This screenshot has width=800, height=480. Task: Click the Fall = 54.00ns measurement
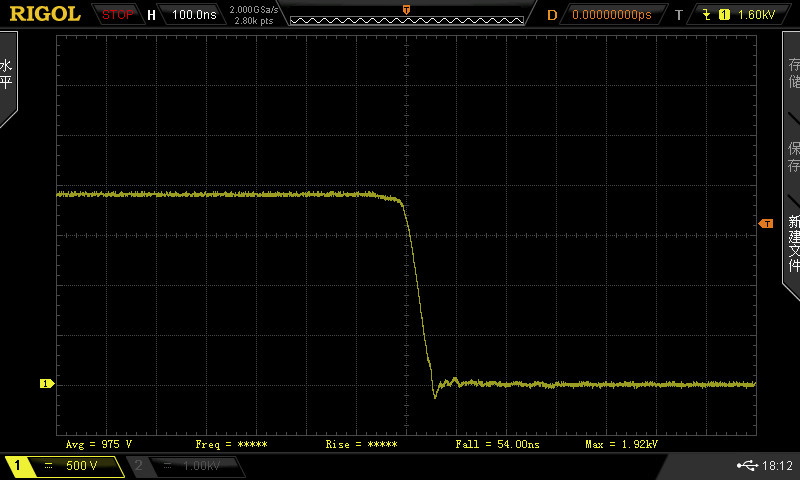click(498, 443)
